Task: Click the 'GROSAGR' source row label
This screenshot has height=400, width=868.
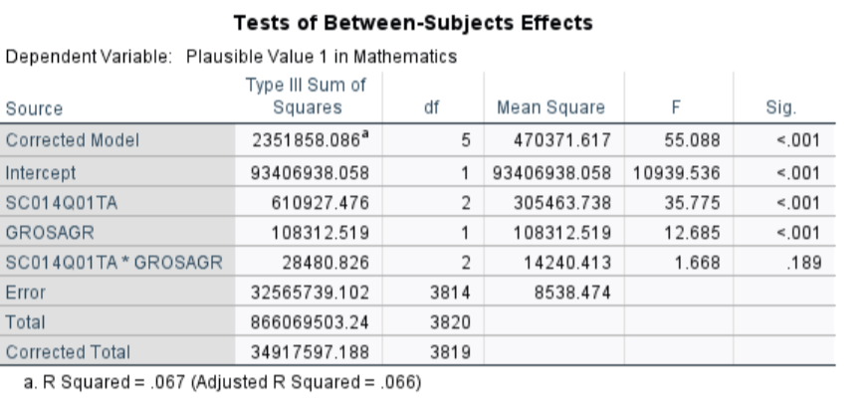Action: click(x=43, y=234)
